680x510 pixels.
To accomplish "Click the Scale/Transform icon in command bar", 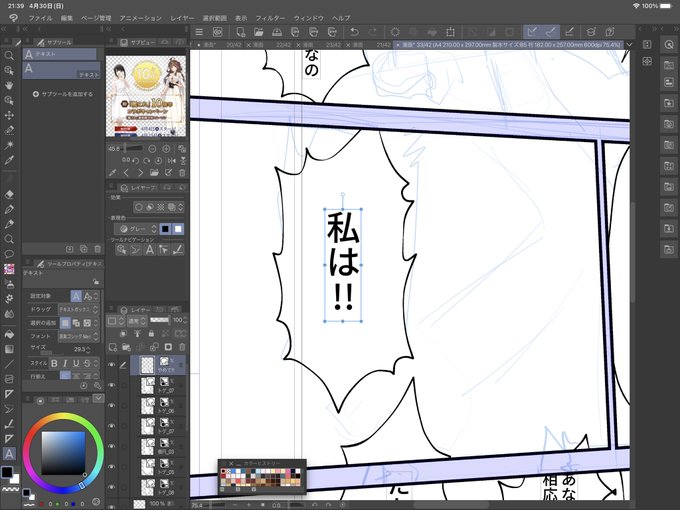I will pyautogui.click(x=451, y=32).
